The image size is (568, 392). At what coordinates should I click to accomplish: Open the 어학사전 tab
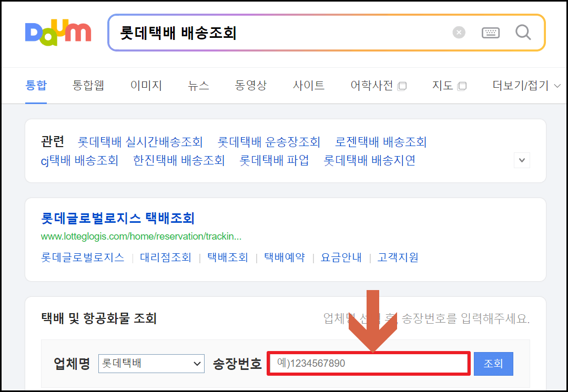[x=372, y=86]
